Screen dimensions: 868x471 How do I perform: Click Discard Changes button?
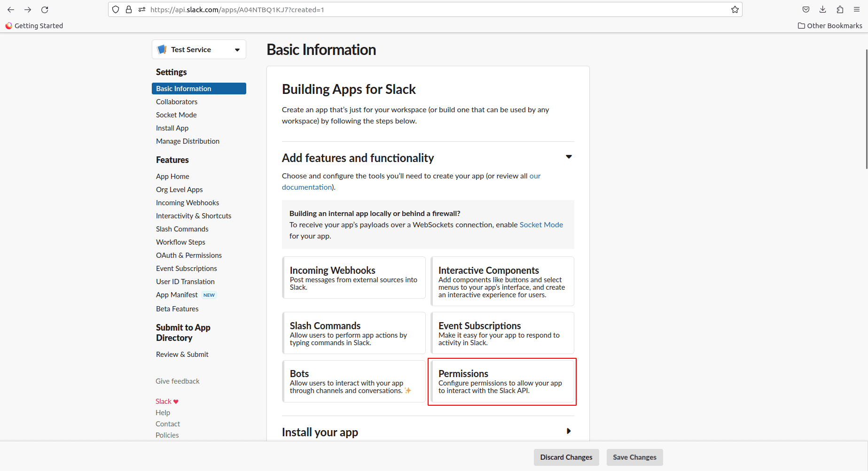(566, 457)
